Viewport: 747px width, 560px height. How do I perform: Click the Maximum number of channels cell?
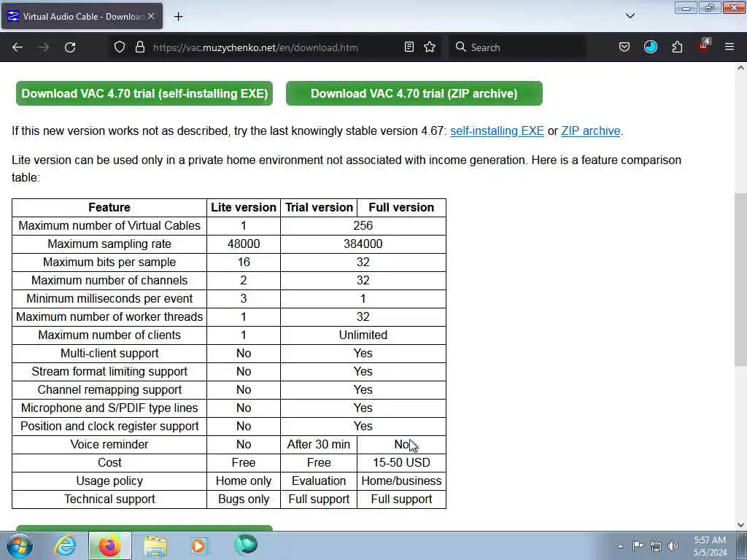click(x=109, y=281)
